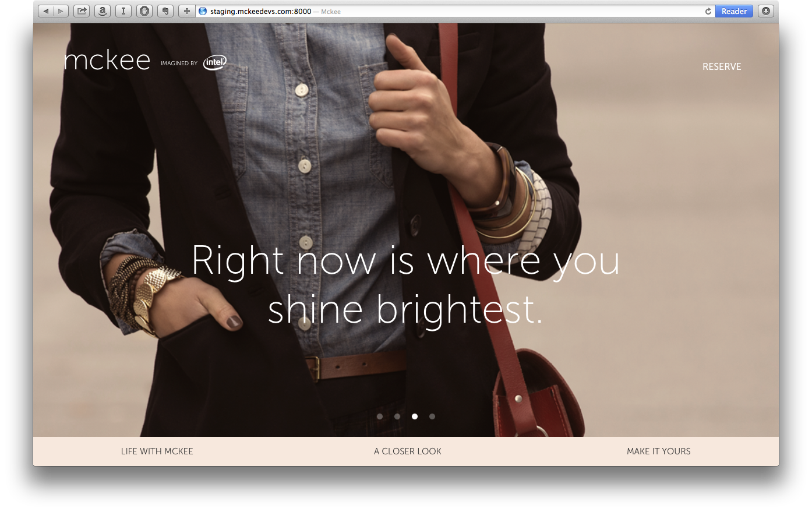Open the LIFE WITH MCKEE section
Viewport: 812px width, 512px height.
157,451
